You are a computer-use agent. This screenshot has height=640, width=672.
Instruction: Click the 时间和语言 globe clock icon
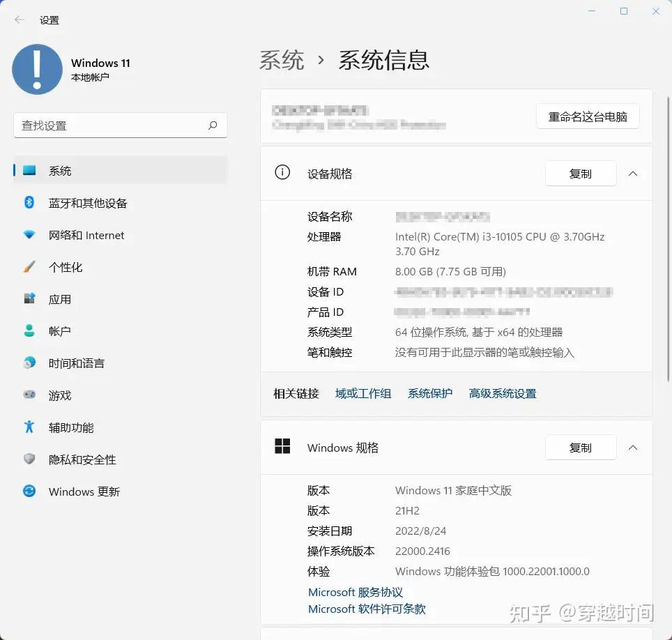click(29, 363)
